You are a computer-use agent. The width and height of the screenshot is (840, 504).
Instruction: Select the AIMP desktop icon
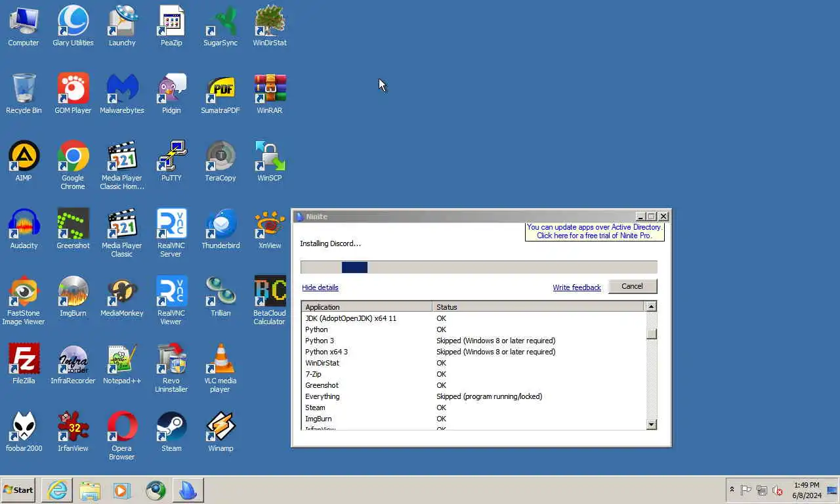point(24,161)
